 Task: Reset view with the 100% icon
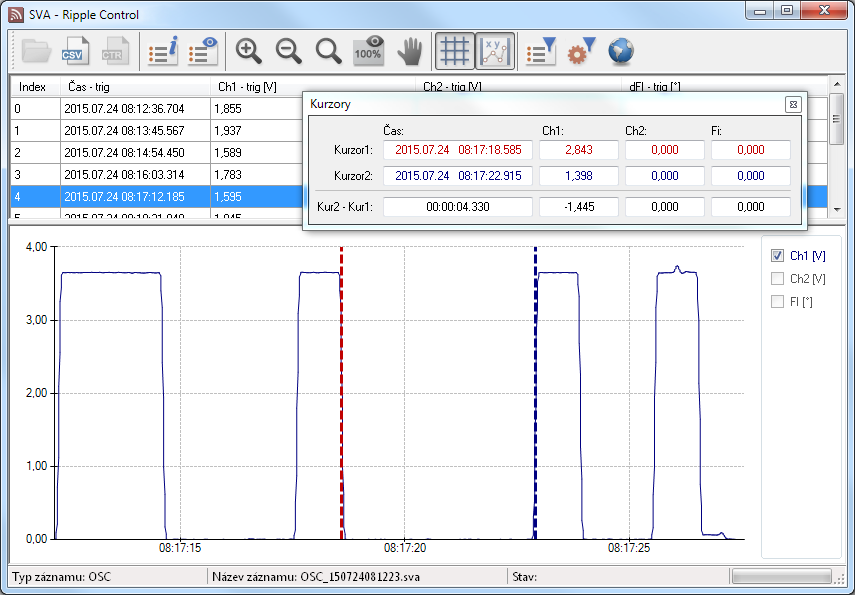368,51
